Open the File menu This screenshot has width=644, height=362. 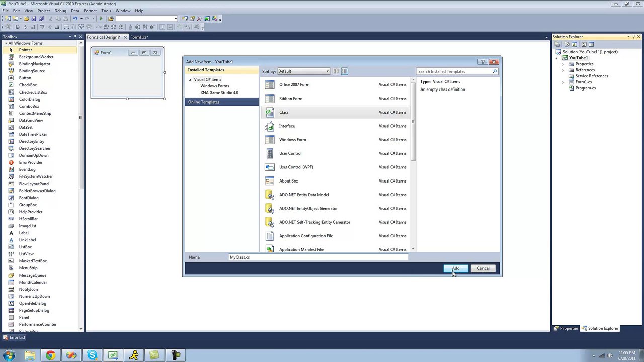point(5,11)
